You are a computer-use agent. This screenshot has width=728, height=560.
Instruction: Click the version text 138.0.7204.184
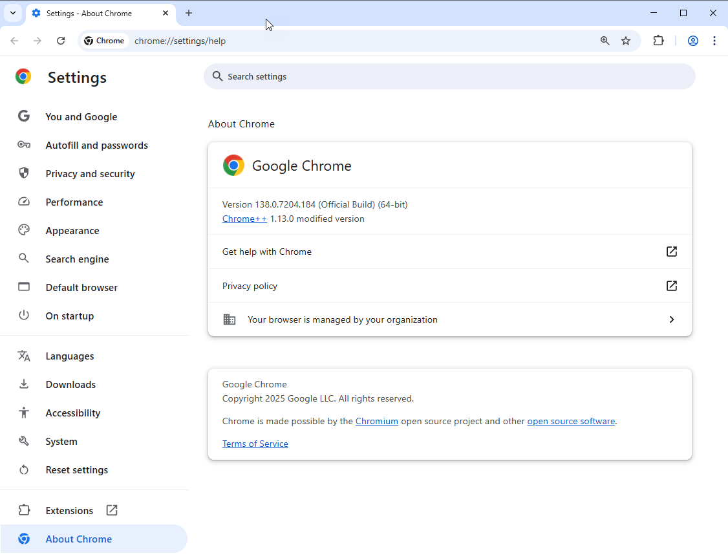tap(285, 205)
